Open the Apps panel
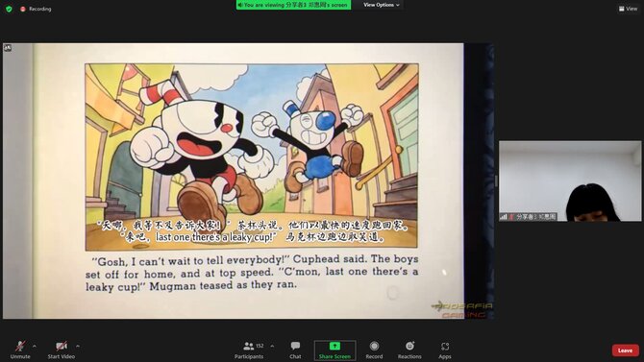 (x=445, y=350)
